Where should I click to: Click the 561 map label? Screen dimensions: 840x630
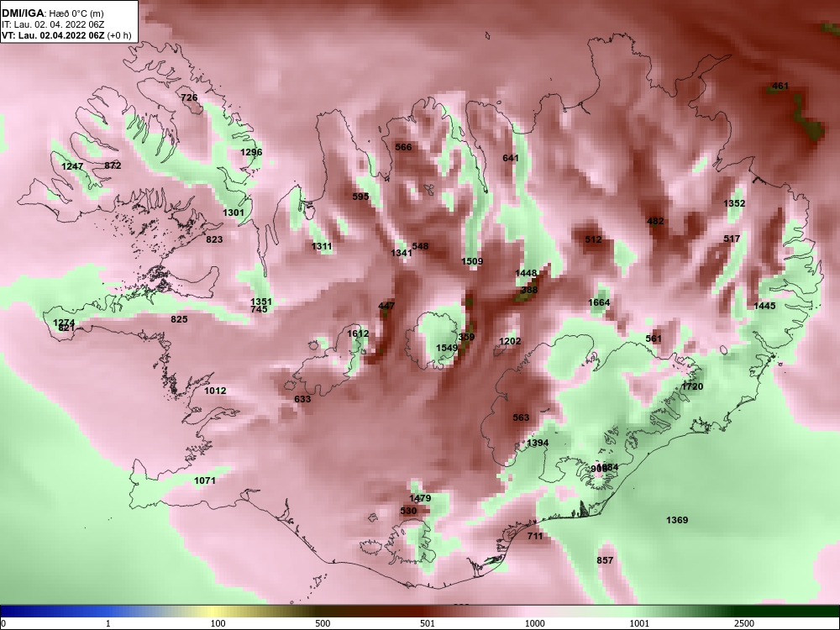pyautogui.click(x=654, y=339)
